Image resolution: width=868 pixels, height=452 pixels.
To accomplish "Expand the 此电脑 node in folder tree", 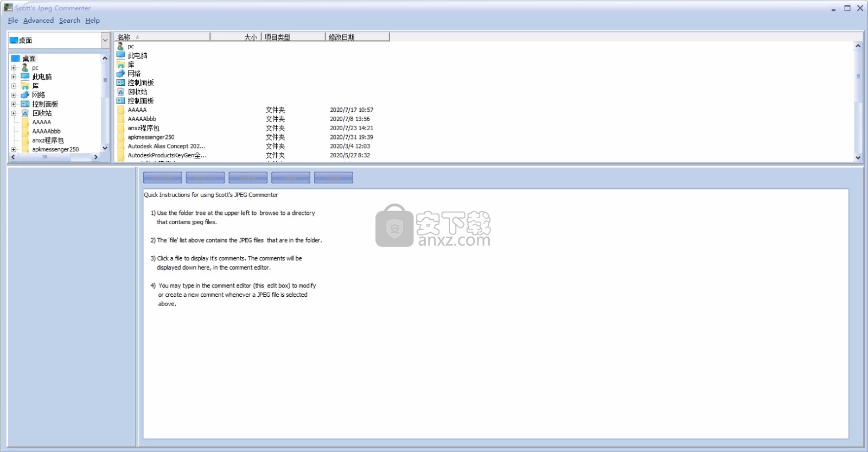I will pyautogui.click(x=14, y=77).
